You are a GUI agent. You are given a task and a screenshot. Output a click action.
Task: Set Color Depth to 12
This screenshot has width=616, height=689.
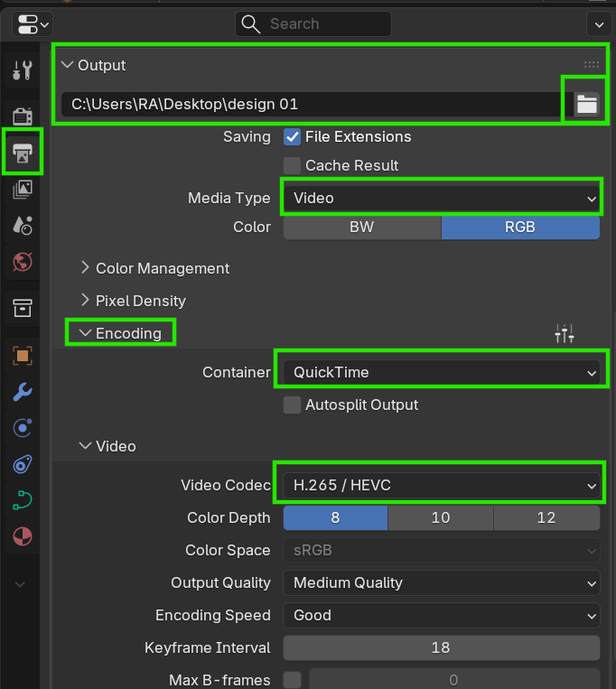coord(546,517)
